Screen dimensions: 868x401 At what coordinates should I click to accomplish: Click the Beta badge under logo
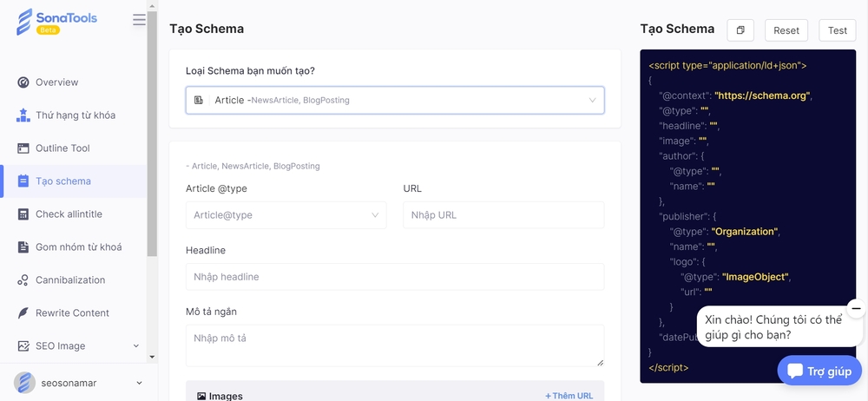tap(48, 30)
